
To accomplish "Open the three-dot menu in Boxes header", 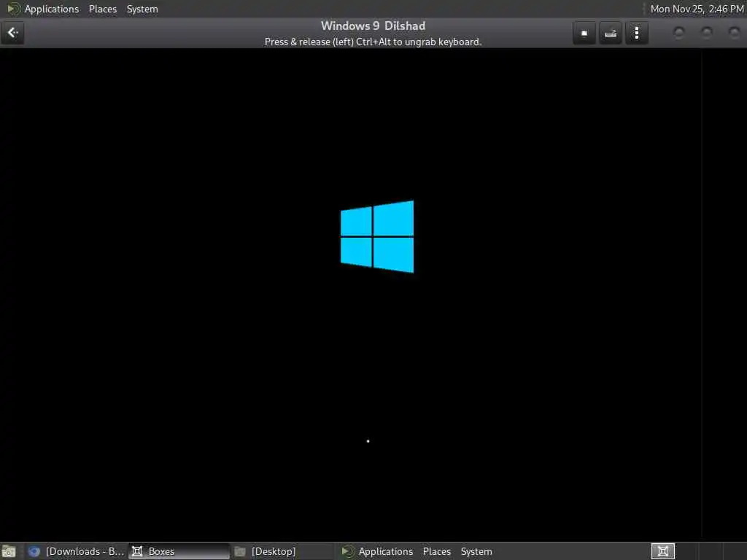I will [636, 33].
